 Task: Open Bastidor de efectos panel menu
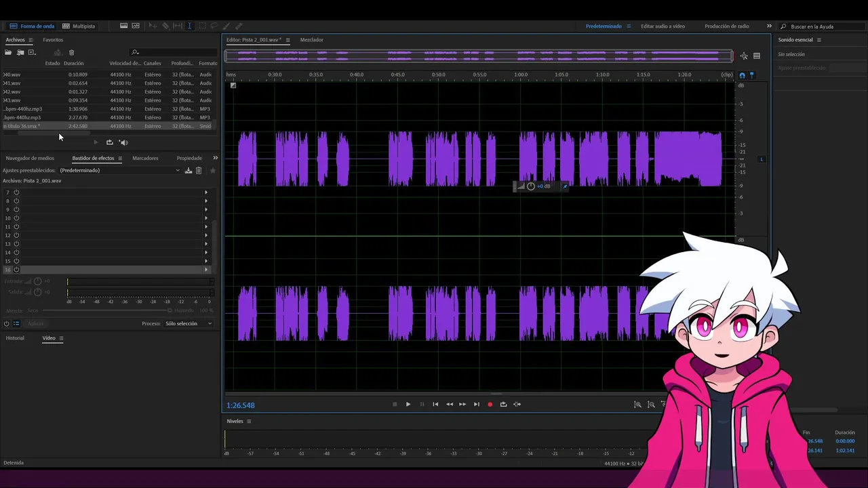[120, 158]
